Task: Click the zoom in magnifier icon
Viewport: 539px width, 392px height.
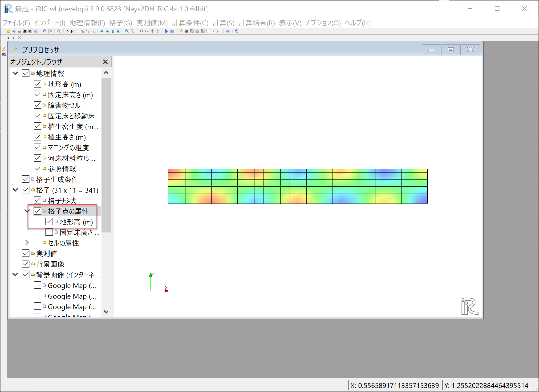Action: click(127, 31)
